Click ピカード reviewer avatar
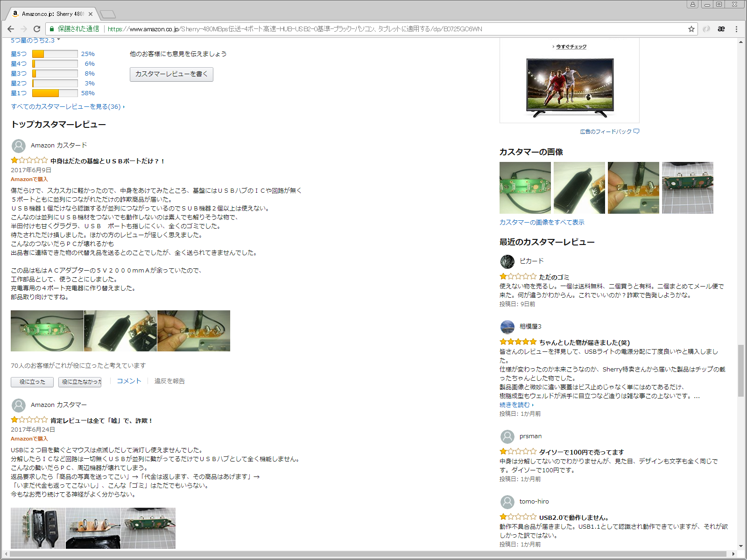 click(507, 262)
